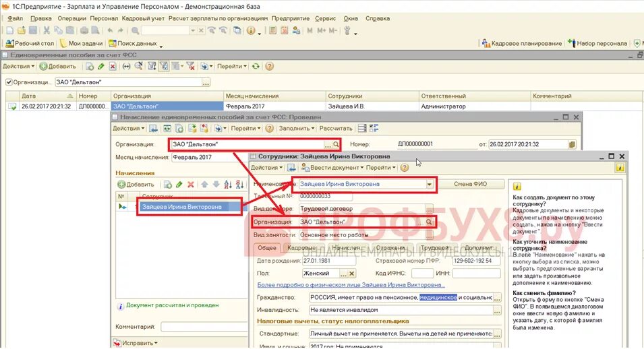Click the printer icon in main toolbar
Image resolution: width=644 pixels, height=349 pixels.
[84, 30]
